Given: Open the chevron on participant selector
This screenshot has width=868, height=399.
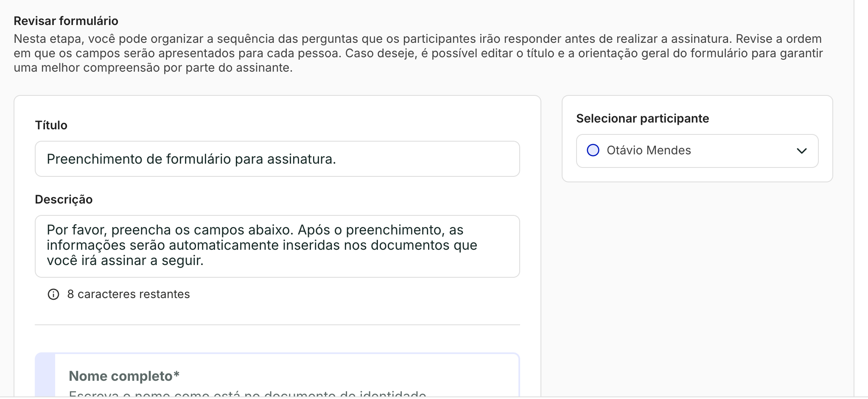Looking at the screenshot, I should pos(801,151).
